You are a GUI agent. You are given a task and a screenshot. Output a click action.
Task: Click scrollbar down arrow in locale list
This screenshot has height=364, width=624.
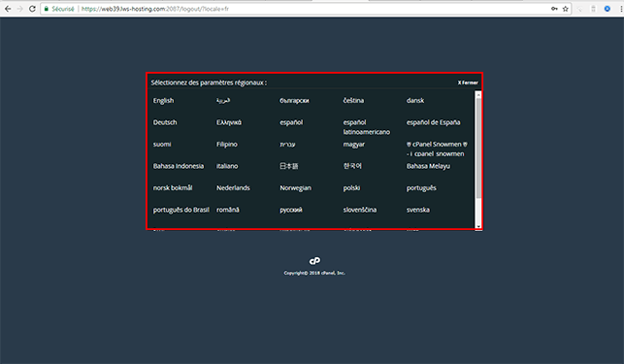[478, 226]
